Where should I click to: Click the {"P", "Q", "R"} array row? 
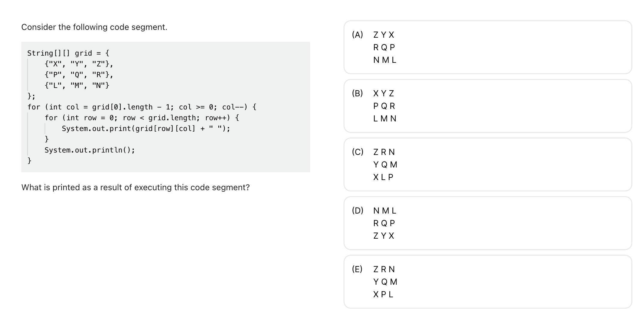click(x=79, y=75)
